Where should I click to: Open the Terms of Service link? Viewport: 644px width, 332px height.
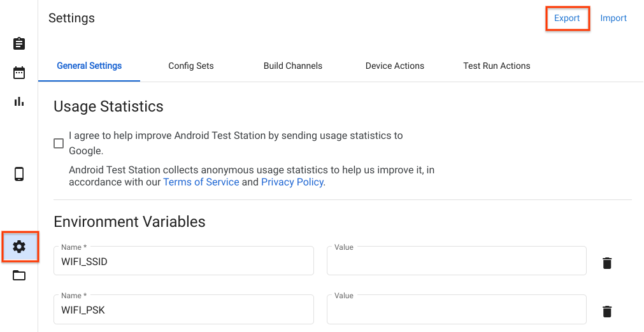201,182
